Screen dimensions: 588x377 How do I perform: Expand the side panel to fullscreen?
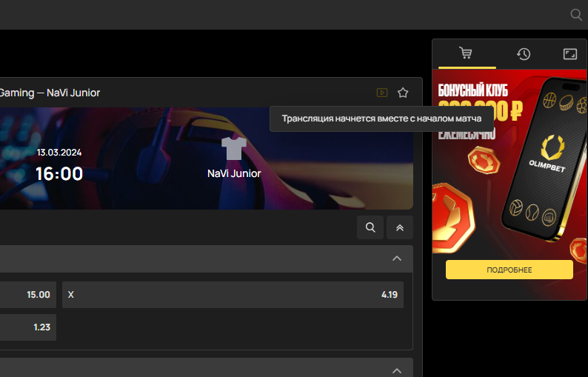570,54
